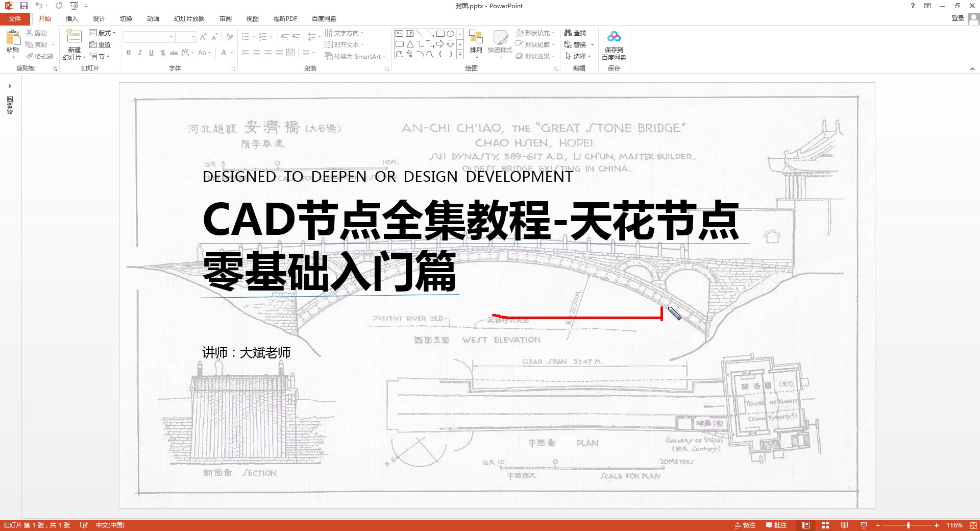Select the format painter (格式刷)
Image resolution: width=980 pixels, height=531 pixels.
41,56
